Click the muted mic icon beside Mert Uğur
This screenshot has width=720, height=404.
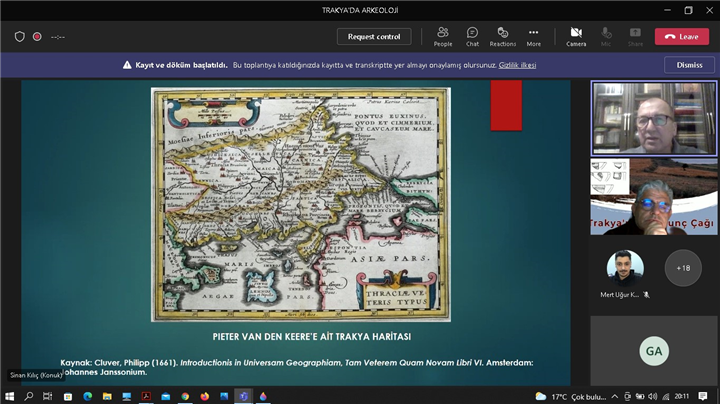[646, 295]
